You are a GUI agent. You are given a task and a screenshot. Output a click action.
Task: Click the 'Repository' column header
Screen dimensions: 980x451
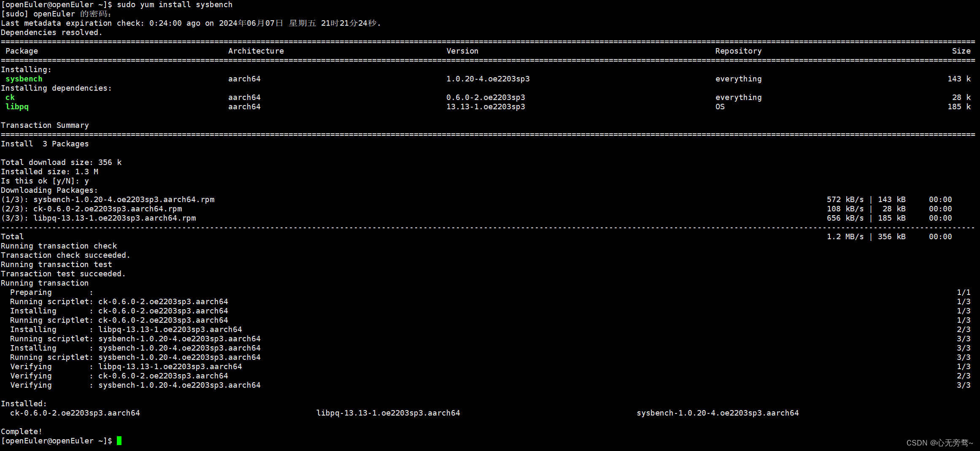click(738, 51)
